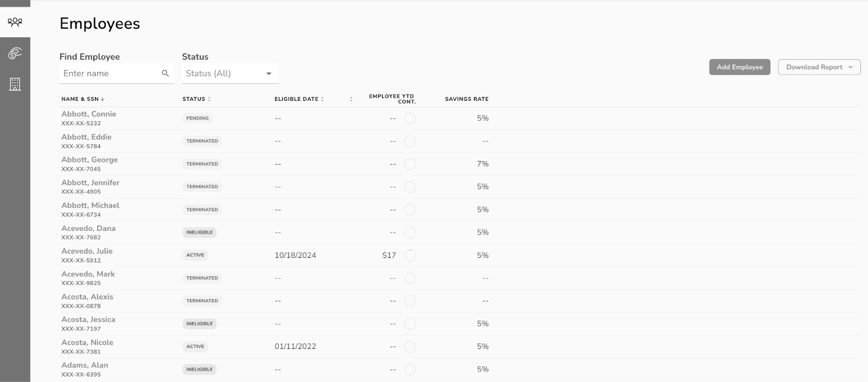Sort by Name & SSN arrow
This screenshot has height=382, width=868.
[103, 99]
